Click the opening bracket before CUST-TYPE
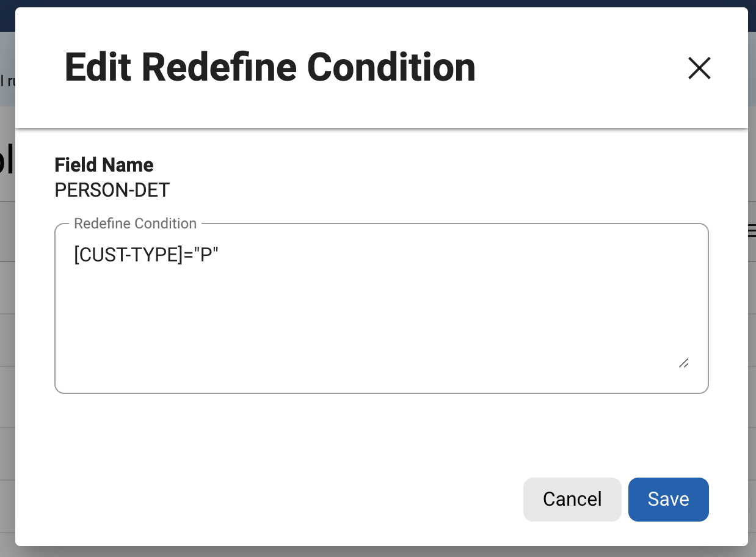This screenshot has width=756, height=557. click(x=76, y=256)
